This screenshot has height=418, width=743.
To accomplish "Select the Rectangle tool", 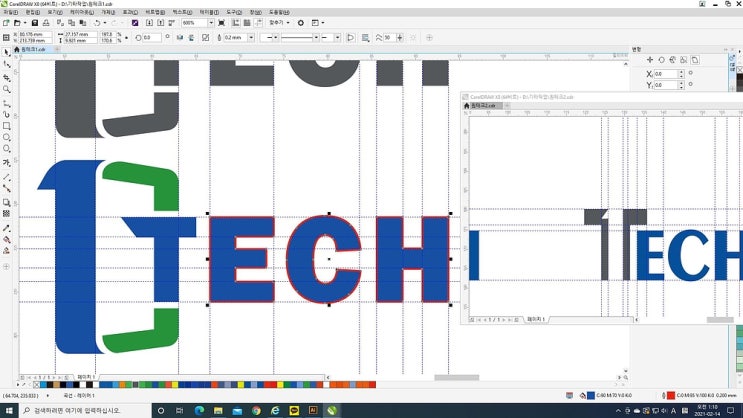I will coord(6,126).
